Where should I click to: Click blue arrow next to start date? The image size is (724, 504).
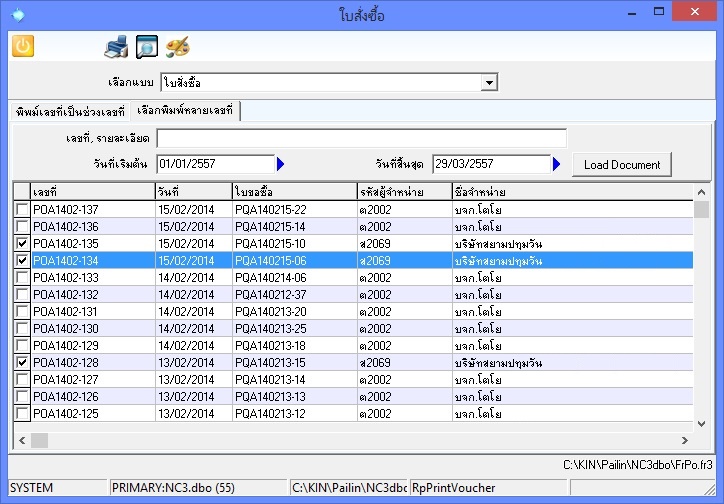(281, 164)
